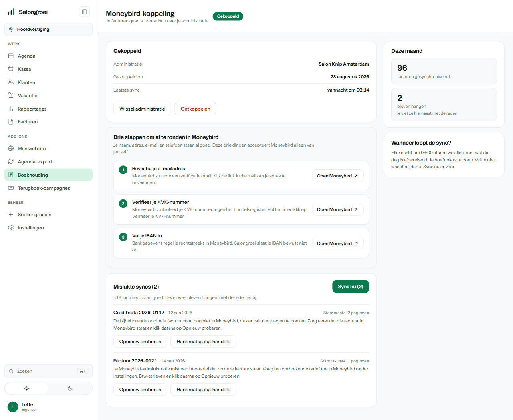Click the 28 augustus 2026 date value
This screenshot has width=513, height=420.
[x=350, y=77]
